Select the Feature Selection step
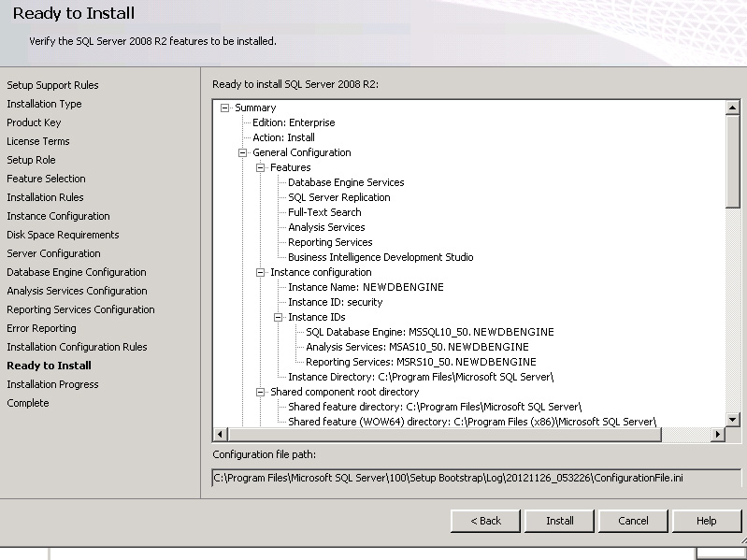 (46, 179)
